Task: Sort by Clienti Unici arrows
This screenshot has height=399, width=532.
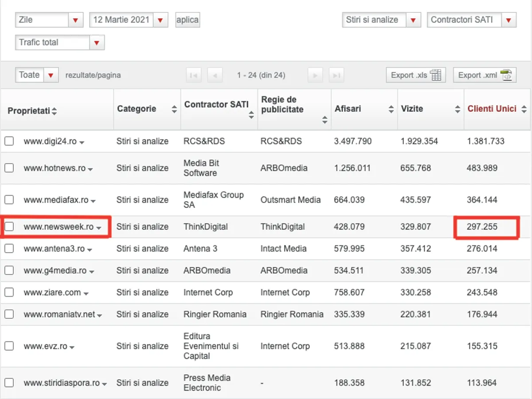Action: [x=524, y=109]
